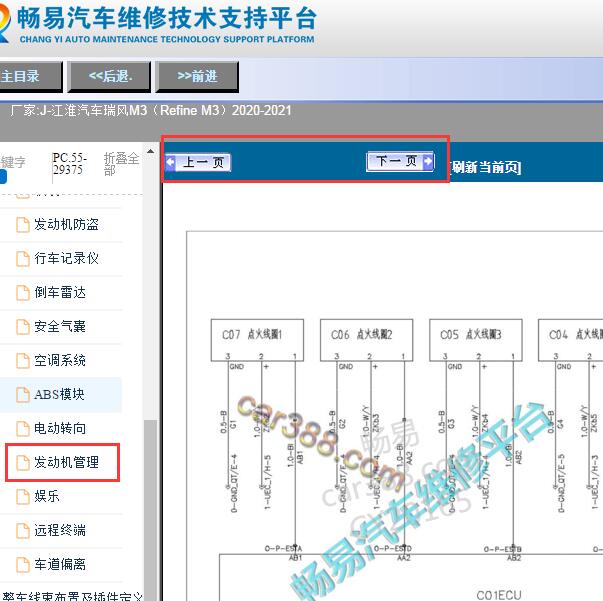Click the right arrow icon on 下一页
This screenshot has height=601, width=603.
428,161
